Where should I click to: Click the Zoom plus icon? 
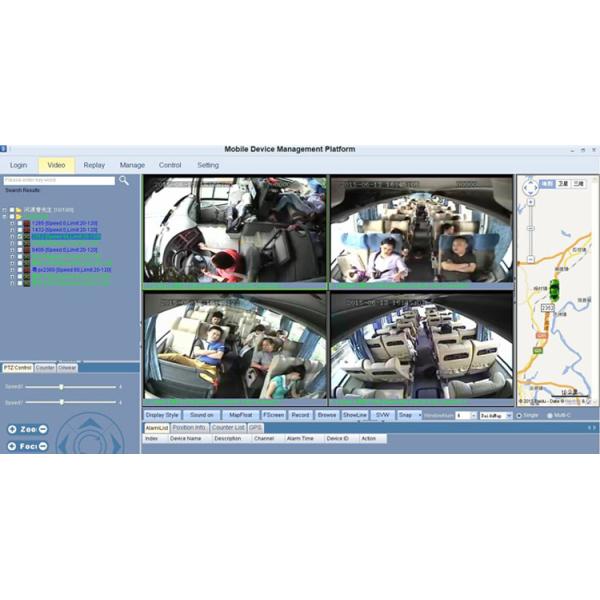[x=11, y=429]
